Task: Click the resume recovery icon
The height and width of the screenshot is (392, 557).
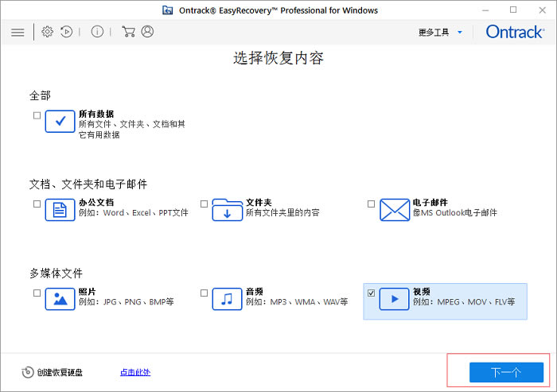Action: point(66,32)
